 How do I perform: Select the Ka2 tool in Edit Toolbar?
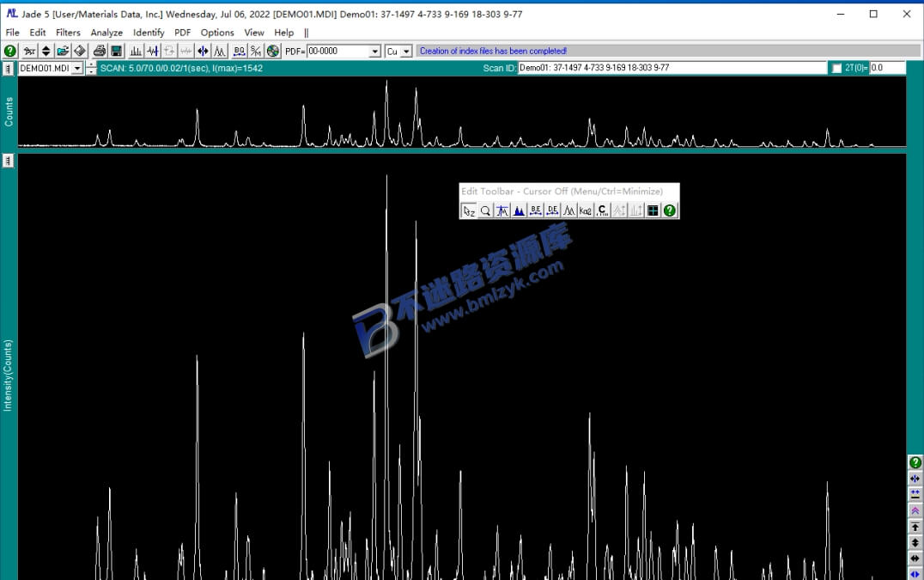(x=586, y=211)
